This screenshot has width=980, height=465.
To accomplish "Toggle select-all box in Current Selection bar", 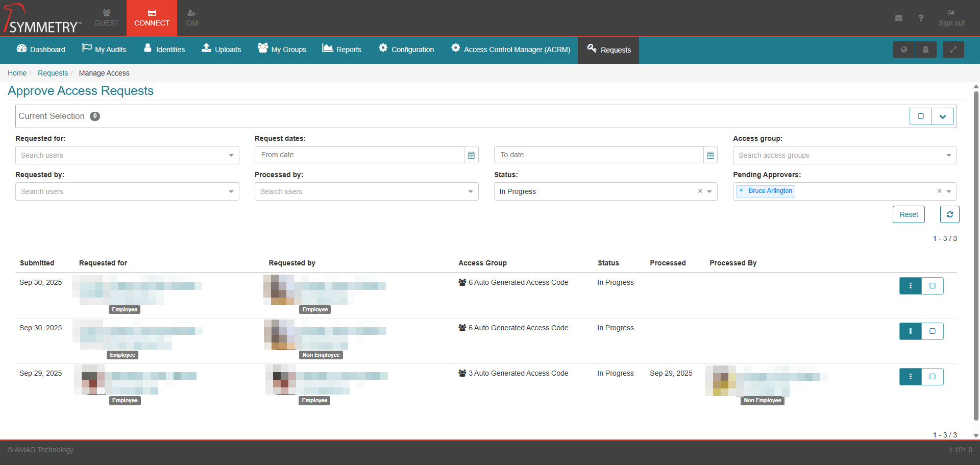I will click(x=920, y=116).
